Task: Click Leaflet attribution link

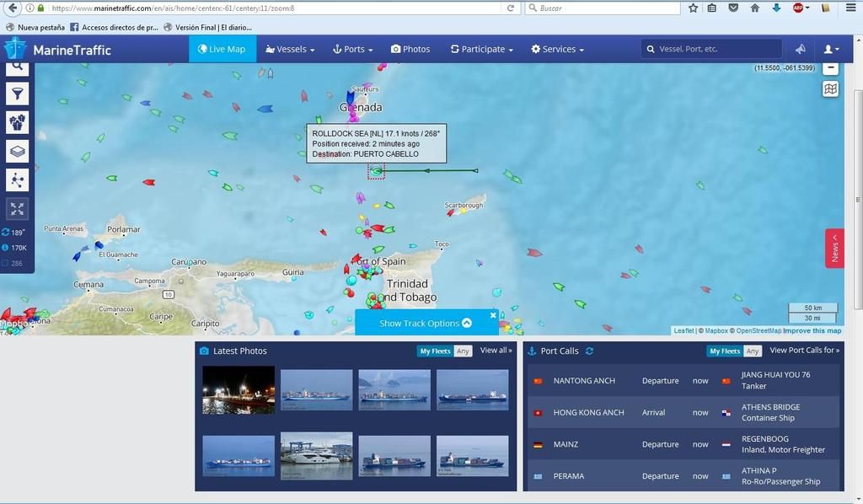Action: coord(683,330)
